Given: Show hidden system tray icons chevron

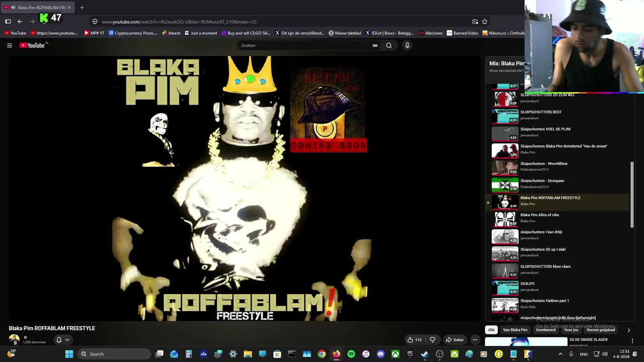Looking at the screenshot, I should pyautogui.click(x=560, y=354).
